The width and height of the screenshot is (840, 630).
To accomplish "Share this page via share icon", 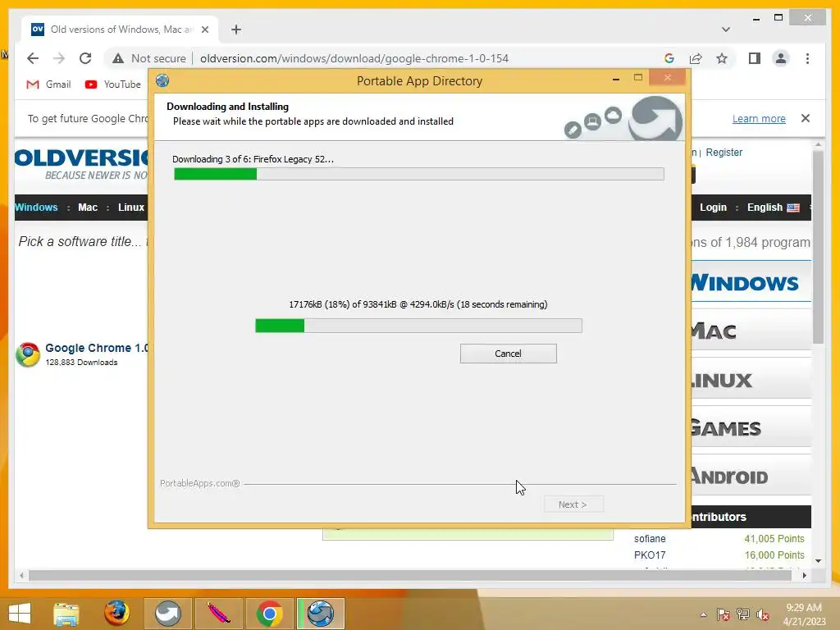I will tap(696, 58).
